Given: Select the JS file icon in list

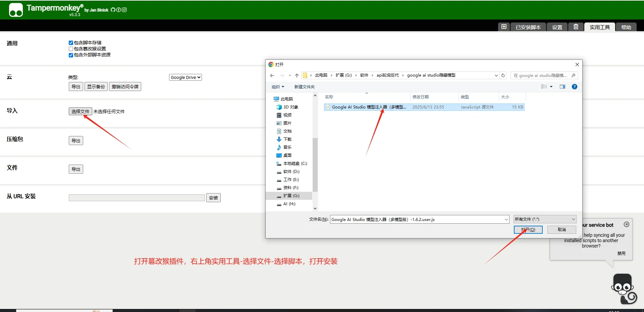Looking at the screenshot, I should coord(328,107).
